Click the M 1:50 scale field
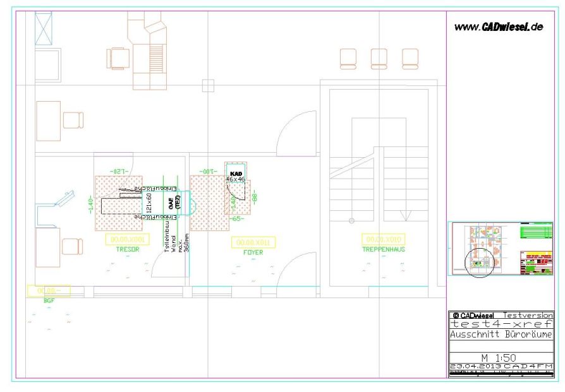The height and width of the screenshot is (392, 565). tap(501, 357)
